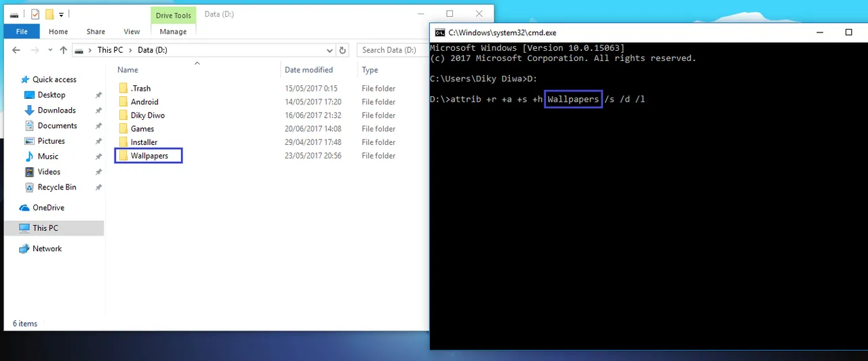Click the cmd.exe window title bar

649,33
